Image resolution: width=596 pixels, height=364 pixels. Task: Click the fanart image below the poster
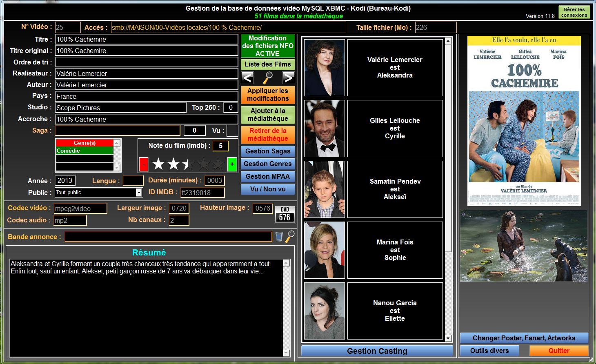pyautogui.click(x=524, y=246)
